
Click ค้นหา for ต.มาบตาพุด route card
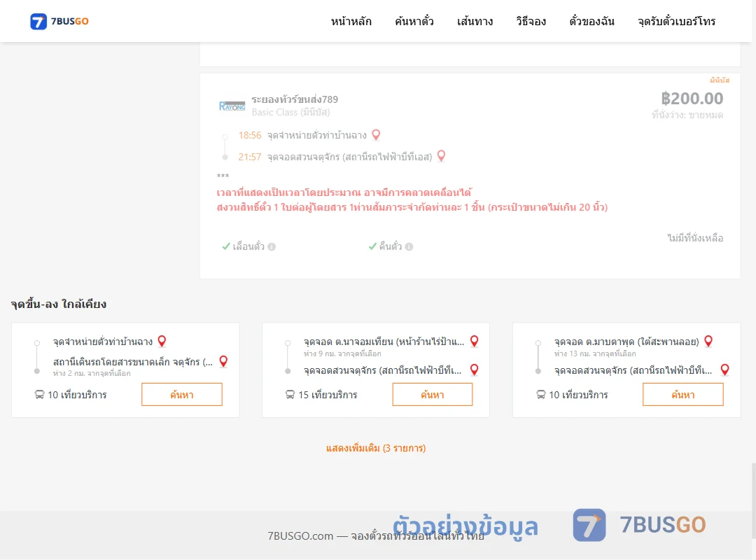pyautogui.click(x=683, y=395)
